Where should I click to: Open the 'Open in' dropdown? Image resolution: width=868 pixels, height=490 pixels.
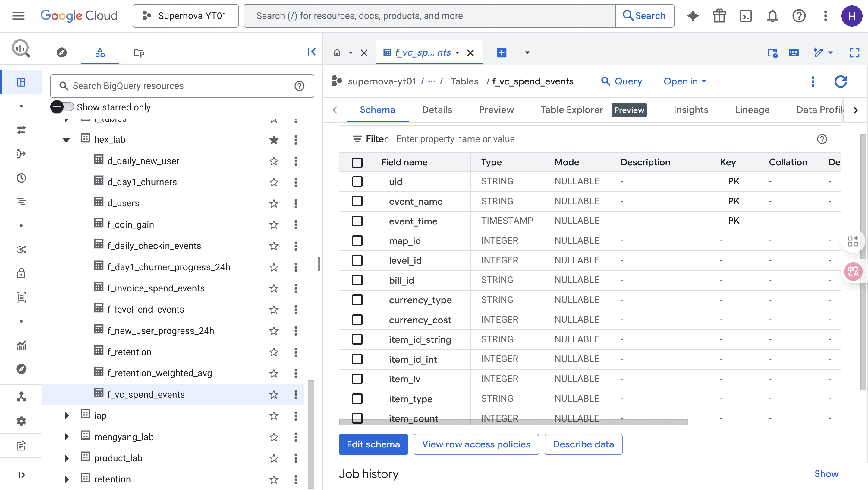click(x=685, y=81)
